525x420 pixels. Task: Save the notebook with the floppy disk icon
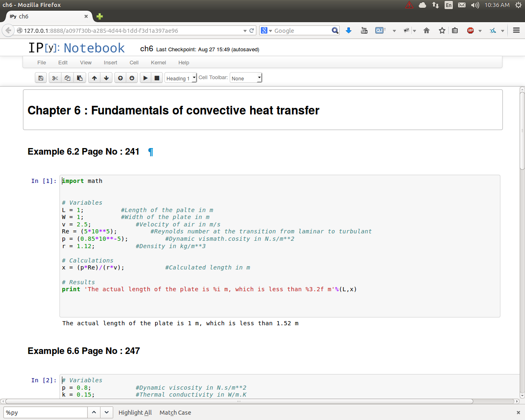click(x=41, y=78)
